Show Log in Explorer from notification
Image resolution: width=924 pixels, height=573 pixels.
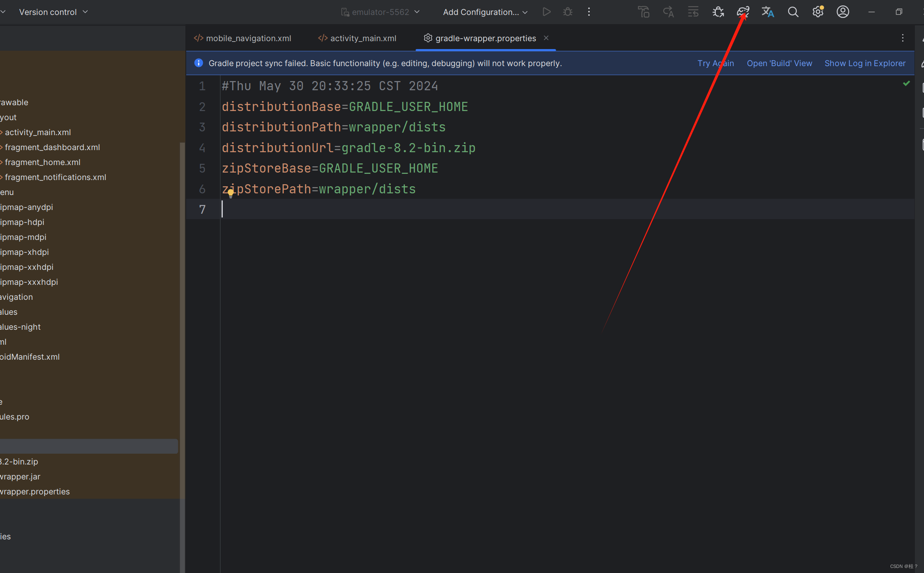click(x=865, y=63)
